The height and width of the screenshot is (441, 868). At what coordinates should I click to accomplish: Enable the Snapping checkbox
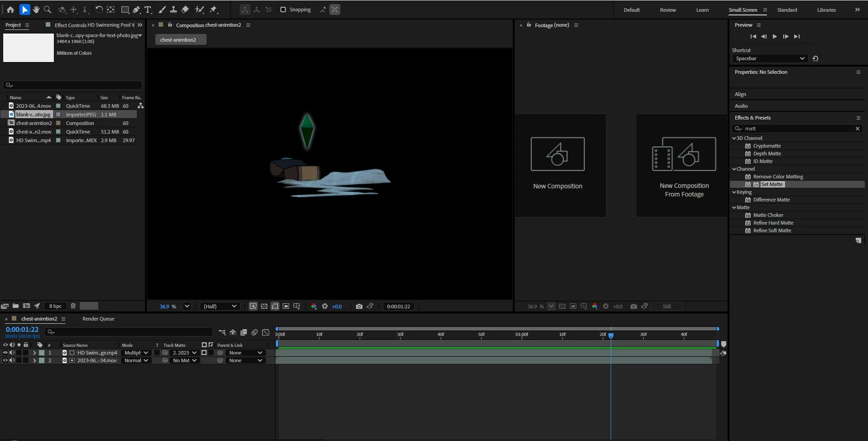(x=283, y=10)
